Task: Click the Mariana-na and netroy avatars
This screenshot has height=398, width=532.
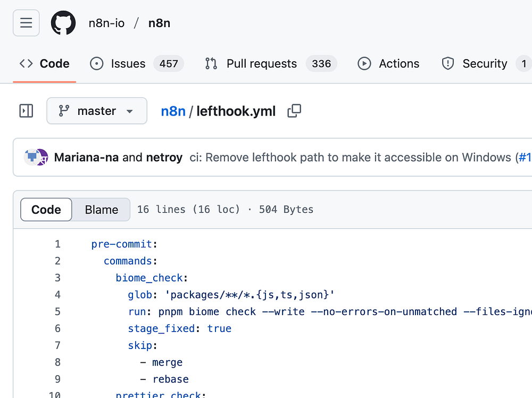Action: point(36,157)
